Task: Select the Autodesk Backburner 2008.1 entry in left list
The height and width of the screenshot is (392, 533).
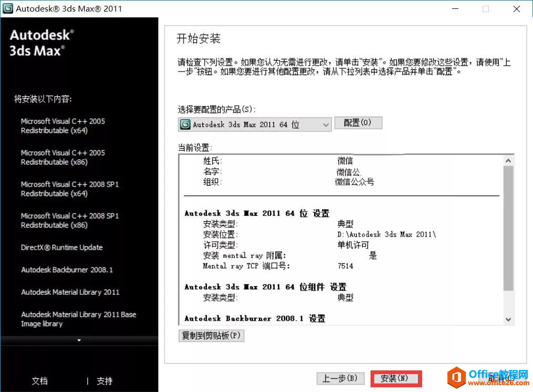Action: point(67,270)
